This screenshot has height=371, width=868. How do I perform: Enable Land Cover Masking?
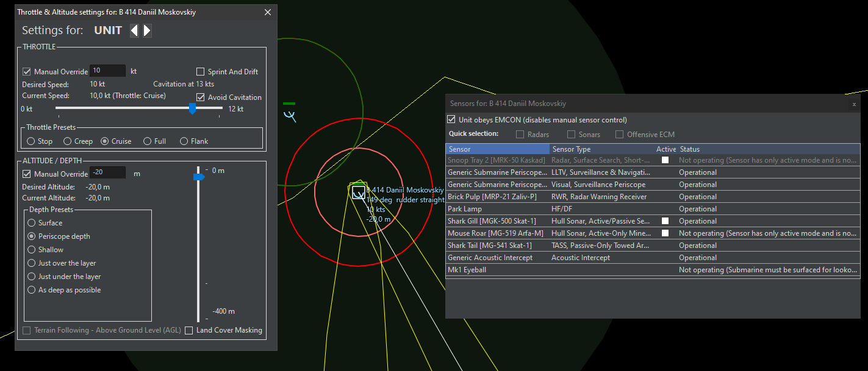pyautogui.click(x=189, y=330)
